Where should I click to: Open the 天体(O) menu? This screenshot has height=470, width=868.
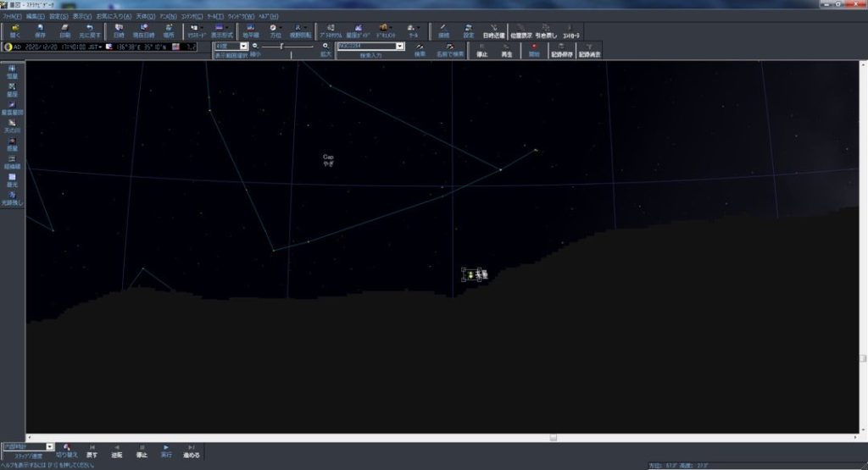146,17
